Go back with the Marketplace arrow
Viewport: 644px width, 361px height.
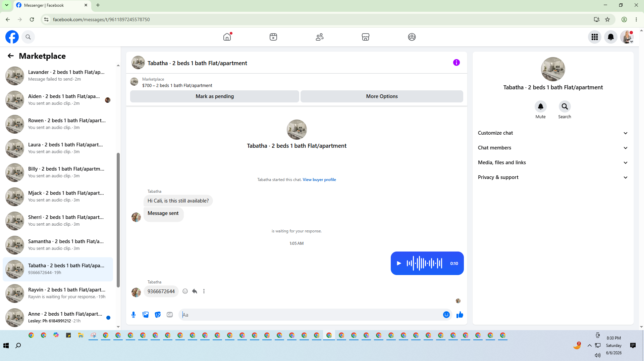point(11,56)
